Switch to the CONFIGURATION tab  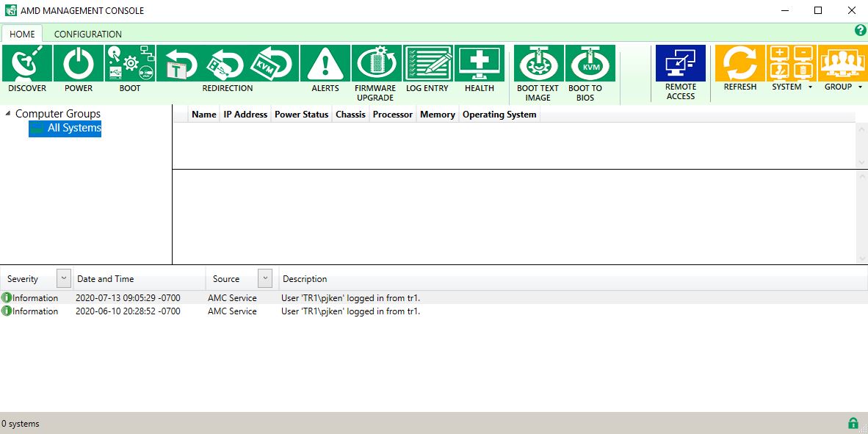click(88, 34)
